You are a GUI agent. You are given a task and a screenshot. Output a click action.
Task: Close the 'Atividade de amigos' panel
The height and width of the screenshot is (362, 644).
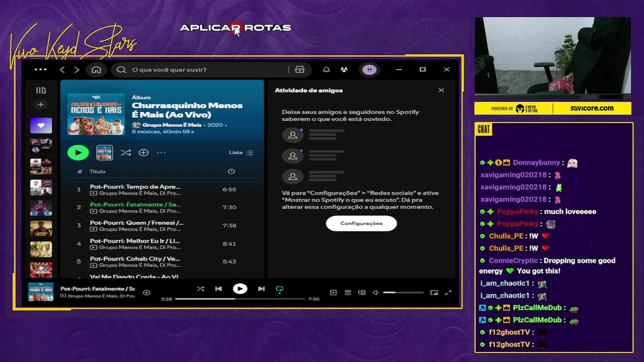point(441,90)
